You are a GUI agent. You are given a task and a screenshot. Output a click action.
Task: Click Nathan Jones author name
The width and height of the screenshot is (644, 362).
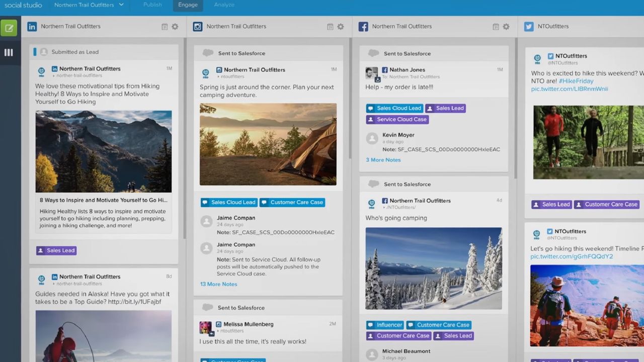[x=407, y=70]
